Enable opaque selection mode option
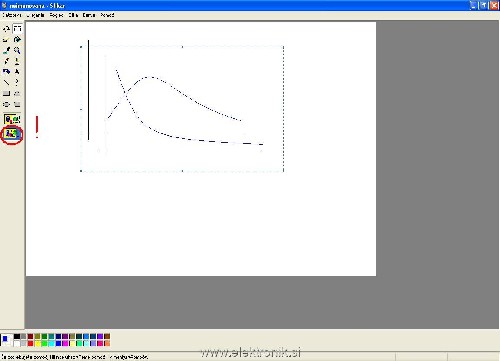Image resolution: width=500 pixels, height=361 pixels. click(x=12, y=119)
